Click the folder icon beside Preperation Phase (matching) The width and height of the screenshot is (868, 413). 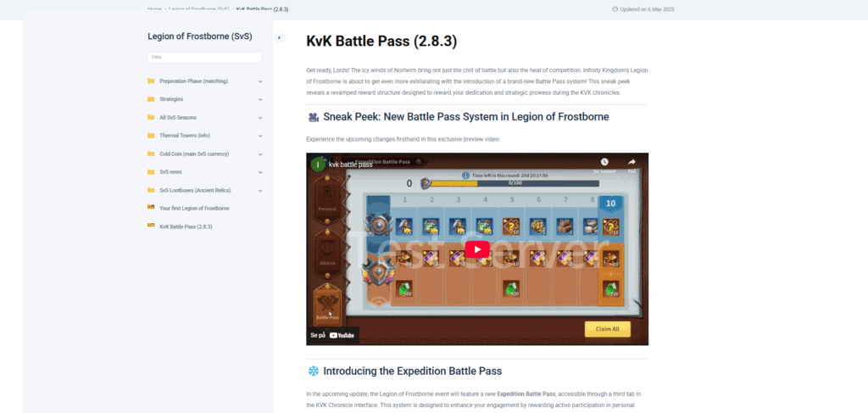pos(151,81)
